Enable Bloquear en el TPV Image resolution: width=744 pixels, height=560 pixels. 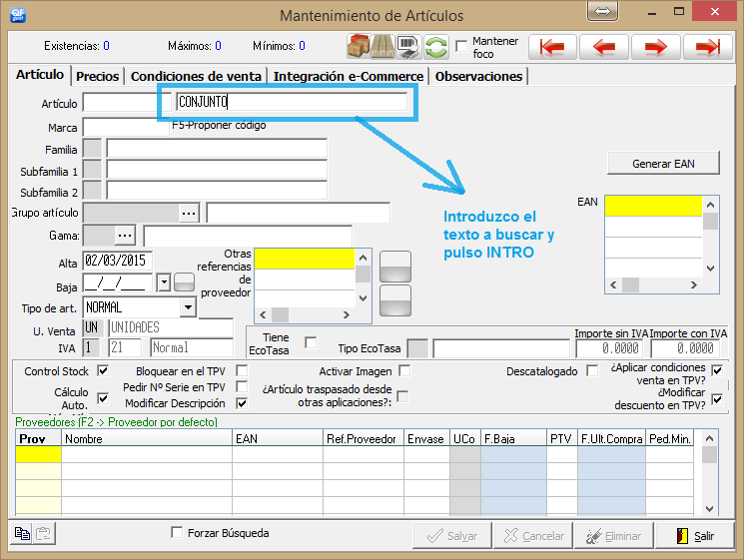[242, 370]
